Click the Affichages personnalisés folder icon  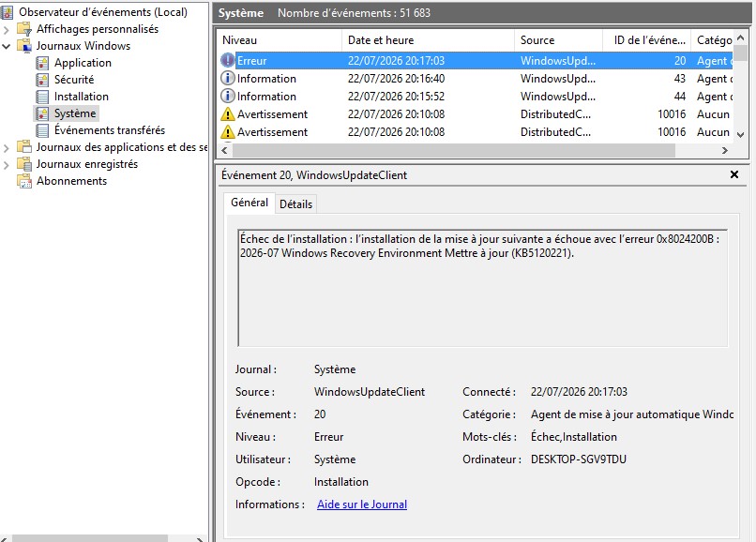coord(24,29)
